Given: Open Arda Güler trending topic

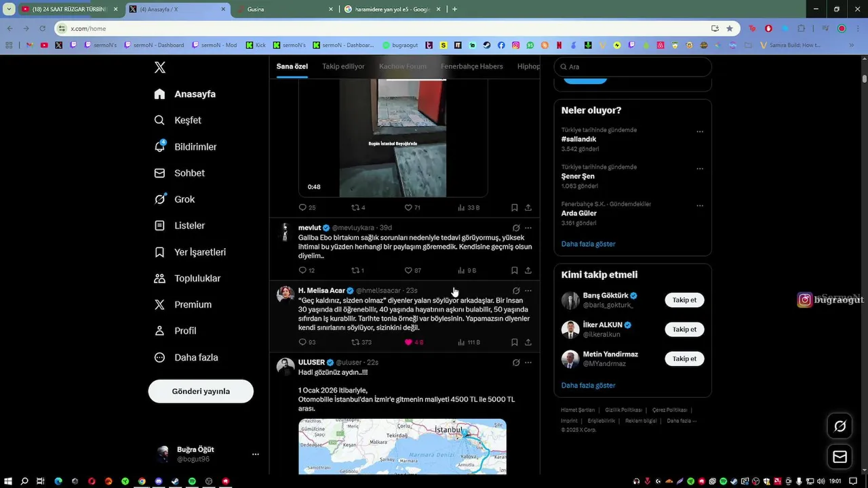Looking at the screenshot, I should pyautogui.click(x=579, y=213).
